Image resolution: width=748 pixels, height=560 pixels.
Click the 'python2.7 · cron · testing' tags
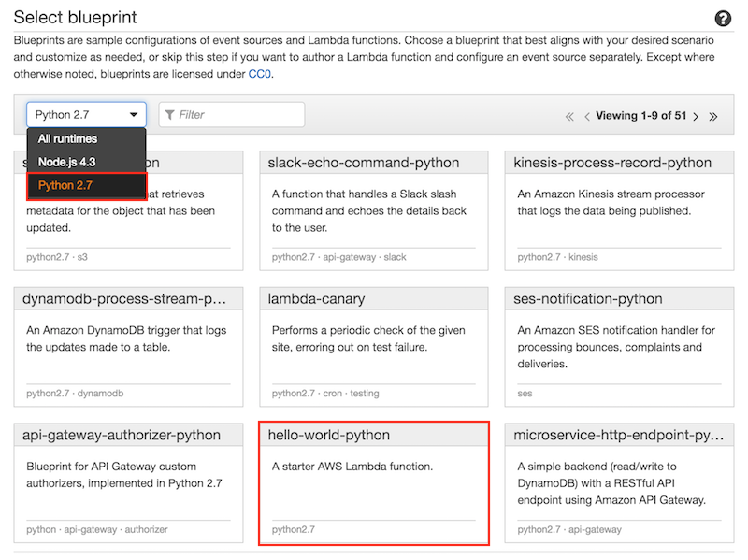point(325,394)
